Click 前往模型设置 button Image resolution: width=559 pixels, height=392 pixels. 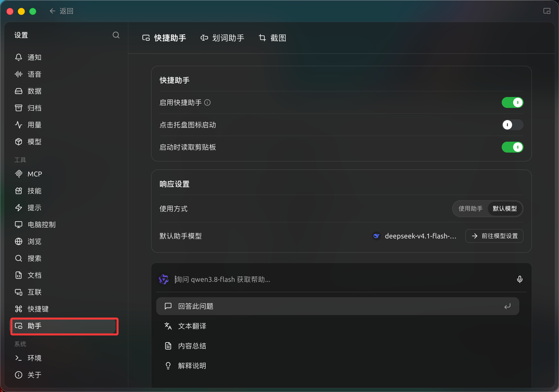click(494, 236)
